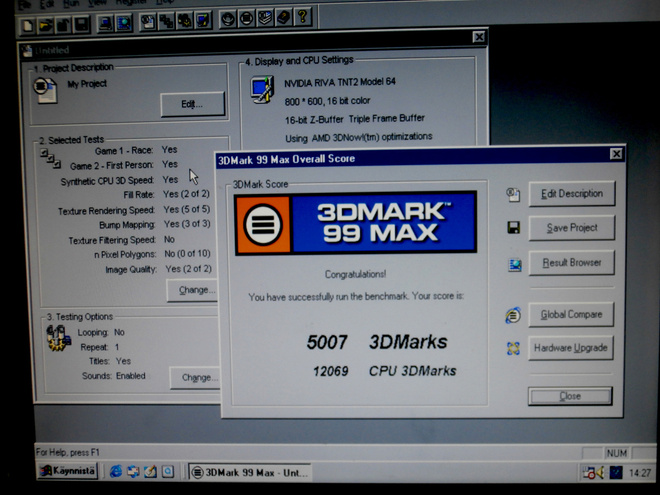Click the 14:27 taskbar clock
Screen dimensions: 660x495
click(x=639, y=473)
